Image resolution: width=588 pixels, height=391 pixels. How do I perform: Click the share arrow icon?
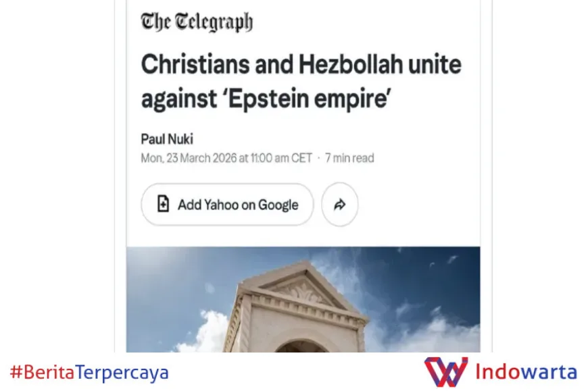tap(339, 205)
